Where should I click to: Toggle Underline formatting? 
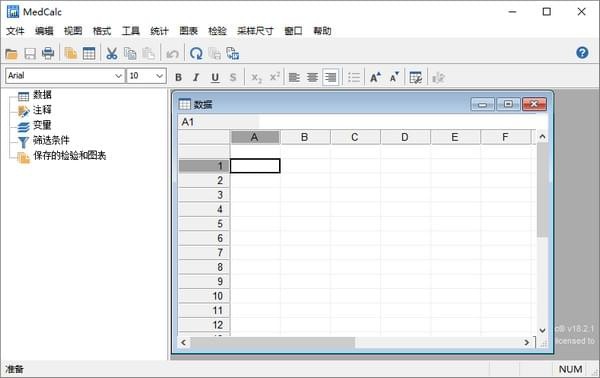pyautogui.click(x=215, y=77)
